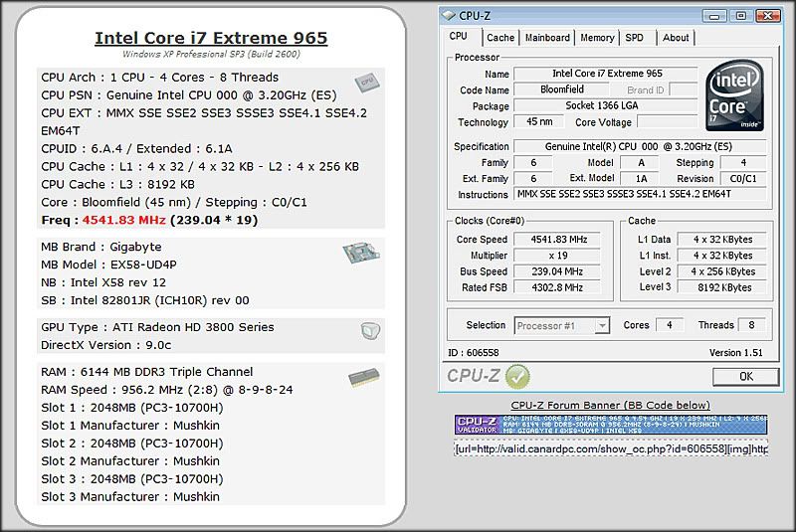
Task: Click the L1 Inst. cache value
Action: tap(722, 256)
